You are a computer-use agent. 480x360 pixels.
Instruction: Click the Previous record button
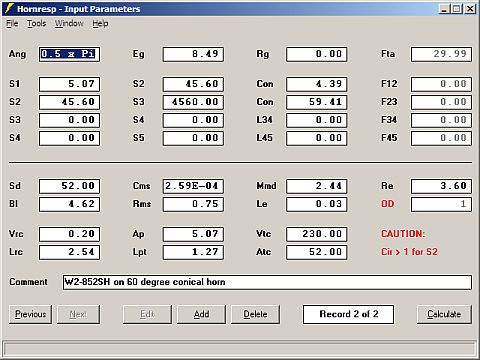(30, 314)
